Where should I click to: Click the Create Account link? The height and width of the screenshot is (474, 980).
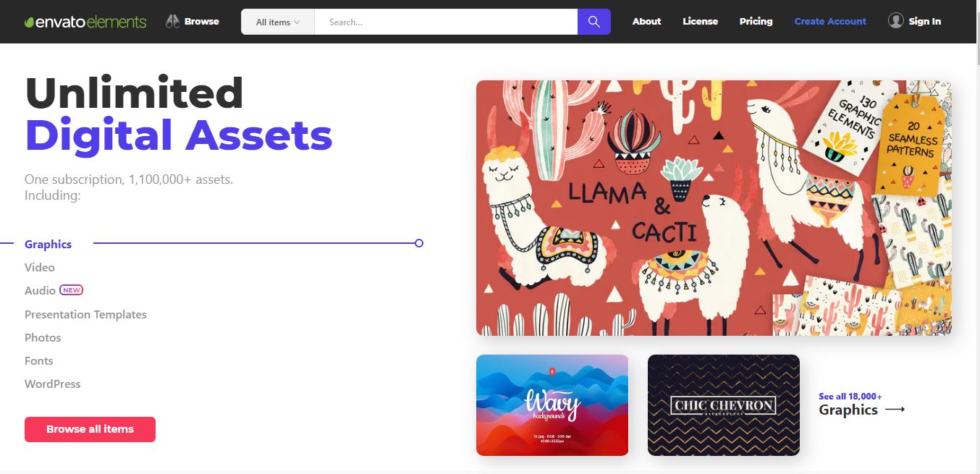829,21
